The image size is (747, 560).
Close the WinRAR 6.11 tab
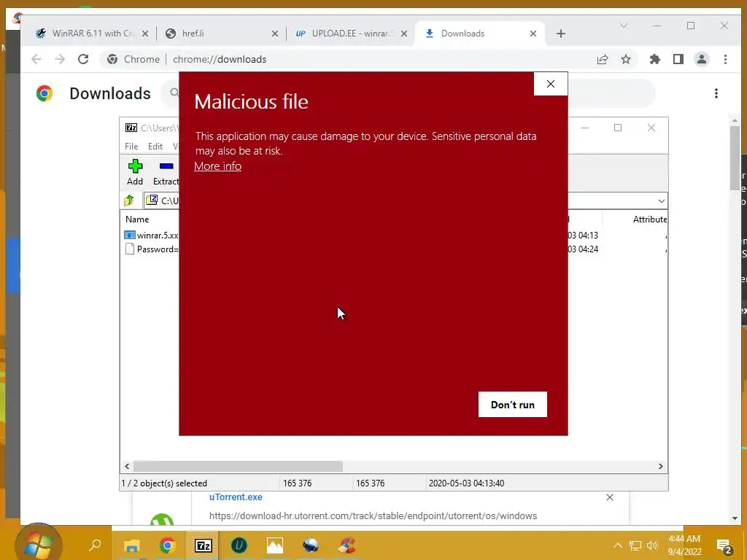[145, 34]
